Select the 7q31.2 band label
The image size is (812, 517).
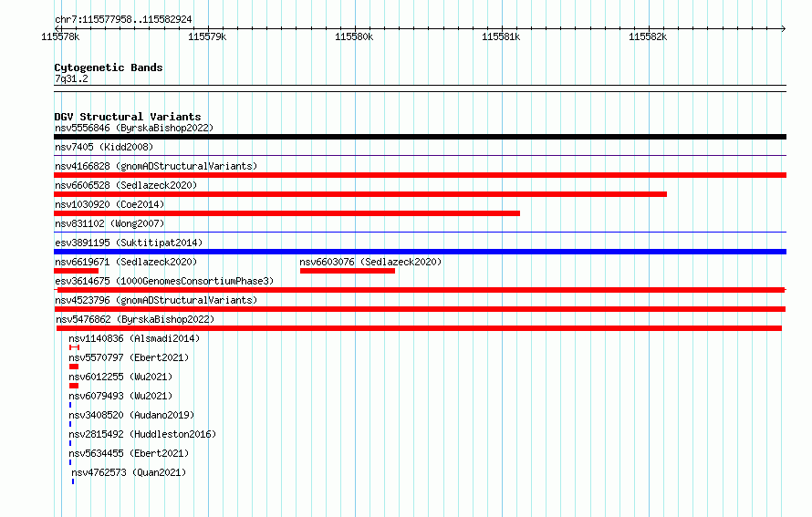click(71, 78)
